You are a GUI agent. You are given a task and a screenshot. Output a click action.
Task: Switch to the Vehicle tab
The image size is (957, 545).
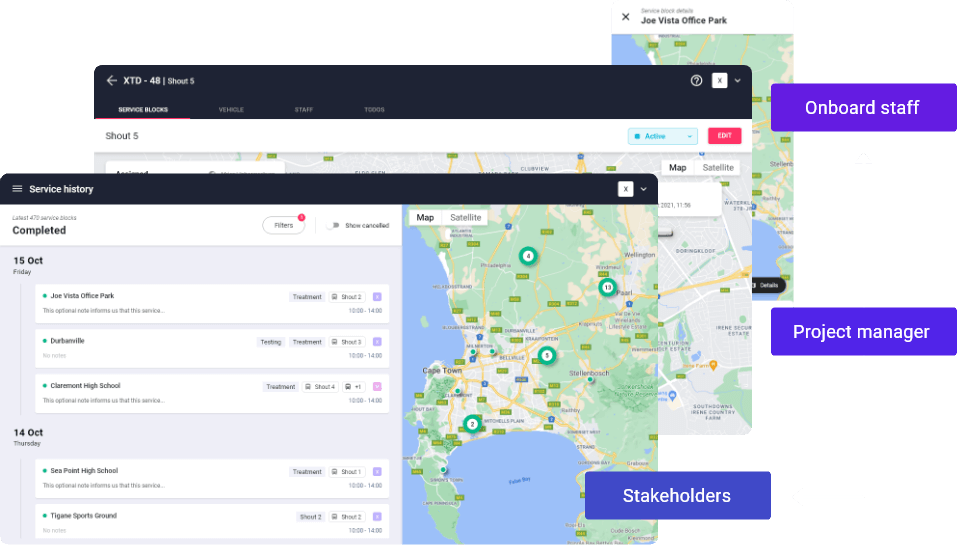click(x=231, y=110)
